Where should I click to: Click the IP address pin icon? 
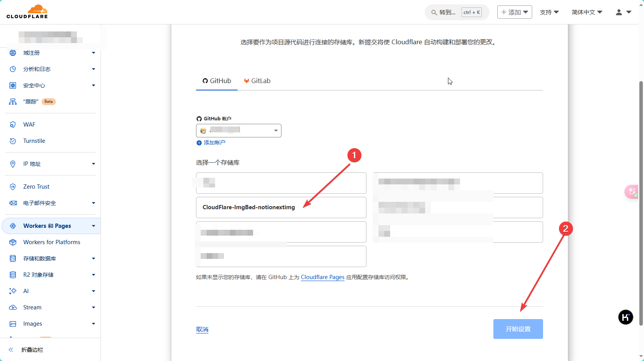[13, 164]
